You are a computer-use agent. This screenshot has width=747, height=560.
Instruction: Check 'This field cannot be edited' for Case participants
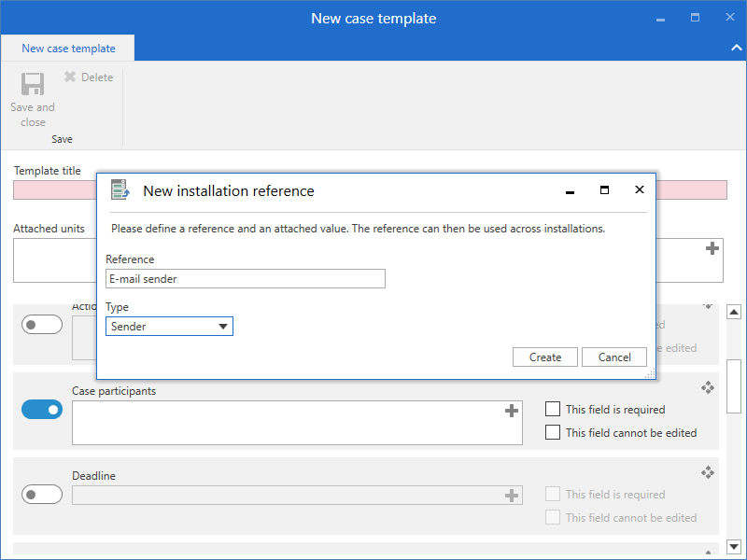tap(553, 432)
